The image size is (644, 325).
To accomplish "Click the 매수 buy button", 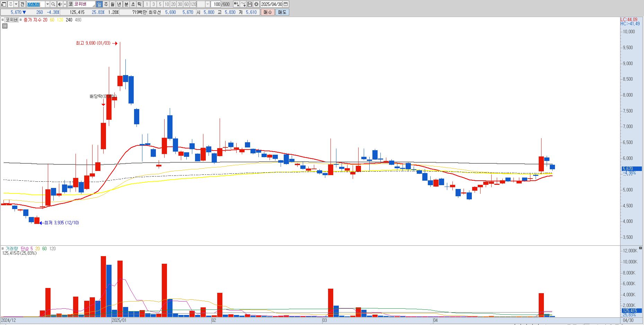I will (x=267, y=12).
